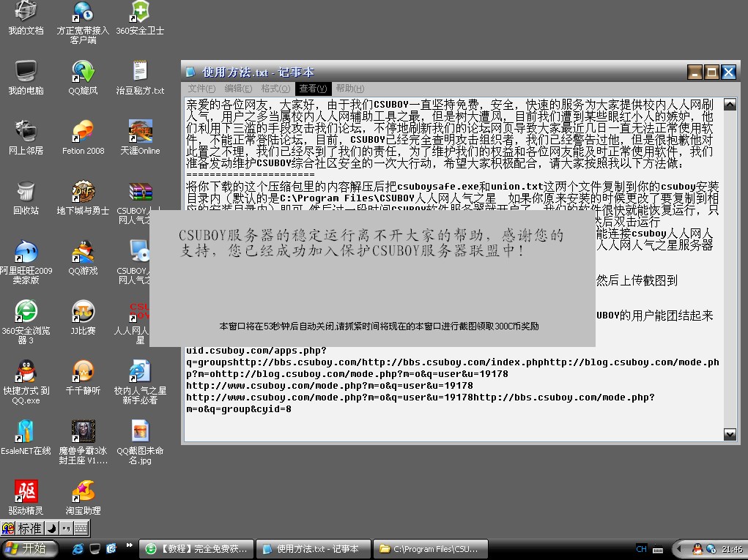Click the Notepad scrollbar up arrow
Screen dimensions: 748x560
click(x=730, y=105)
